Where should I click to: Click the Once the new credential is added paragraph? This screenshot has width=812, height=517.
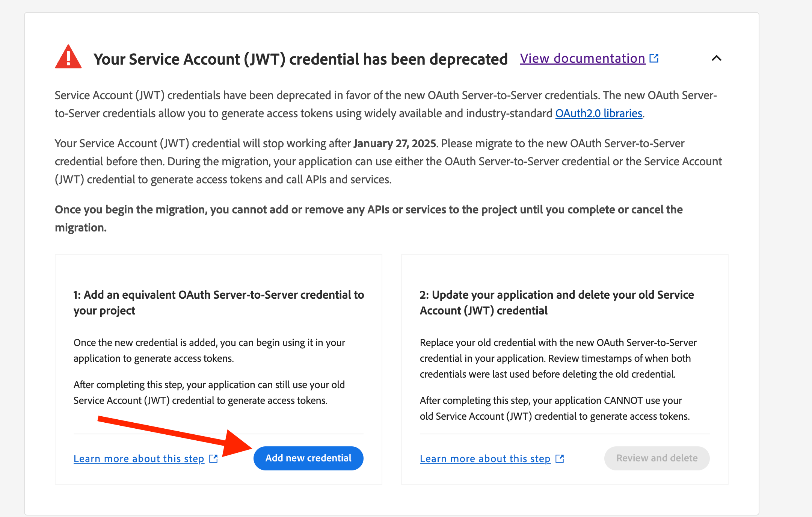[x=209, y=351]
